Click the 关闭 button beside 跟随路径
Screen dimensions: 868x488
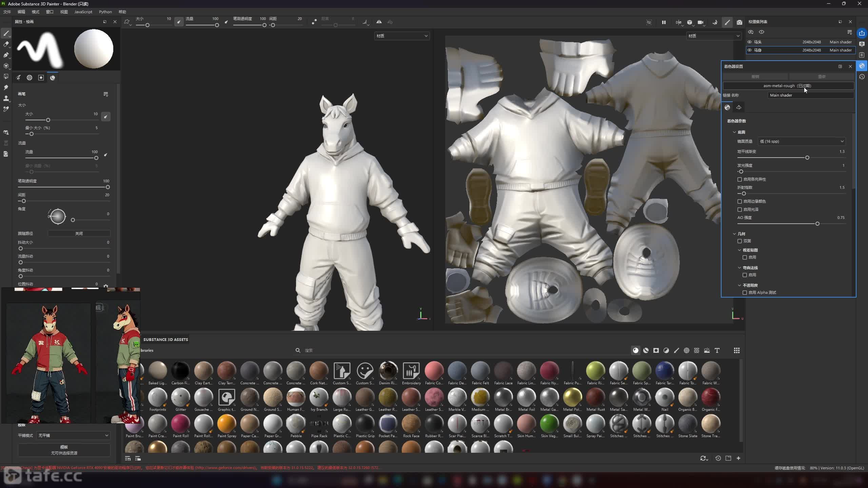(79, 233)
